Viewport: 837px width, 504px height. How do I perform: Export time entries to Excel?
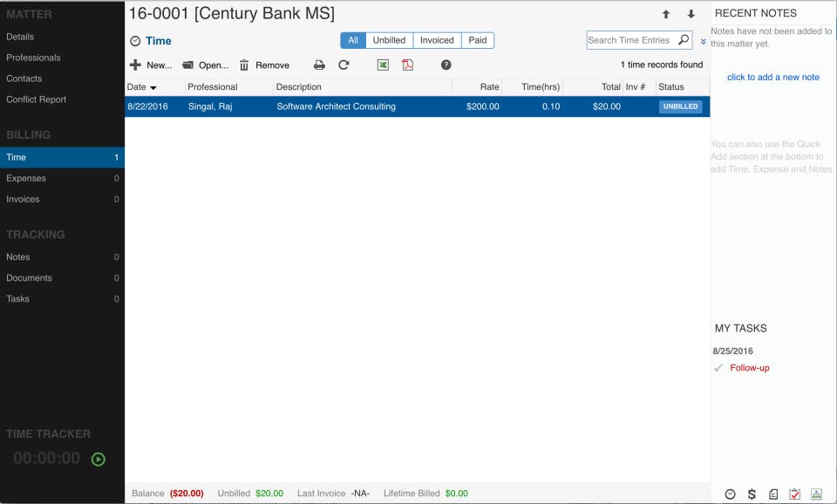tap(383, 65)
